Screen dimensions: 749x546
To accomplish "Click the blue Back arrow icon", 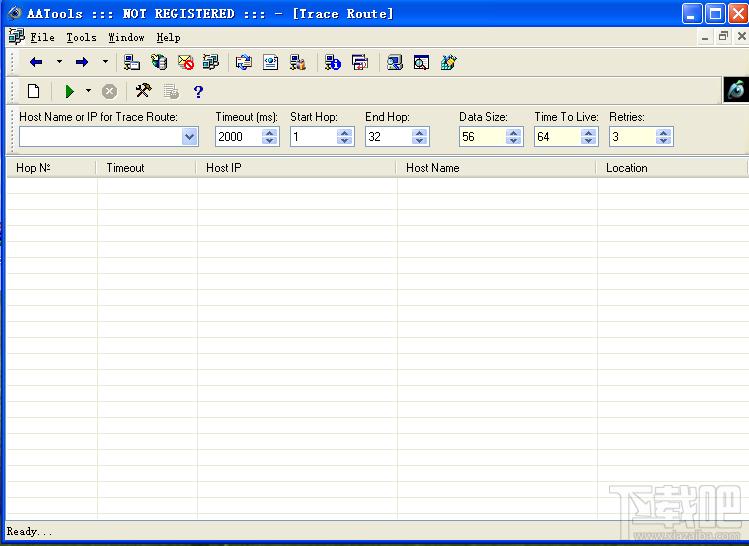I will (x=36, y=62).
